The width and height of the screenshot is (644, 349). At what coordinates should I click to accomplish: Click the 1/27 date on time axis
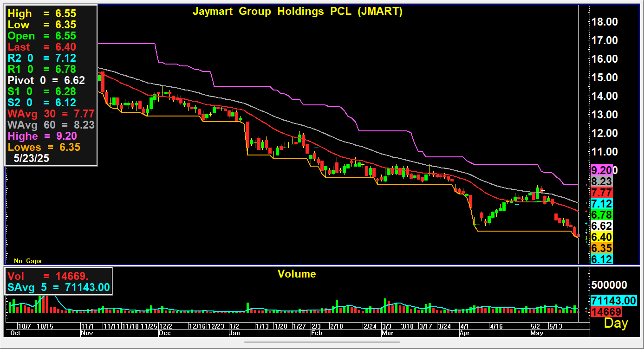pyautogui.click(x=299, y=326)
